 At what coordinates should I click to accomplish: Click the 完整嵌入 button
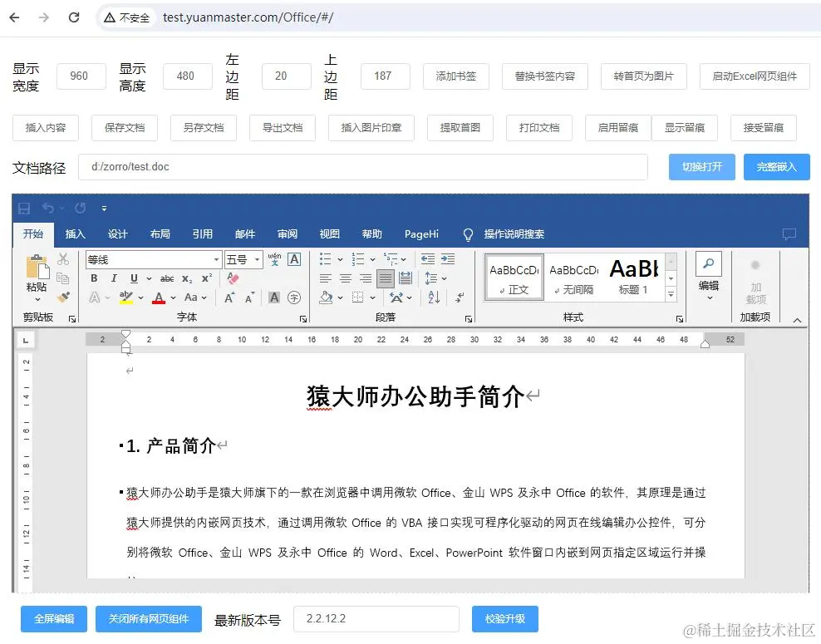click(x=776, y=166)
